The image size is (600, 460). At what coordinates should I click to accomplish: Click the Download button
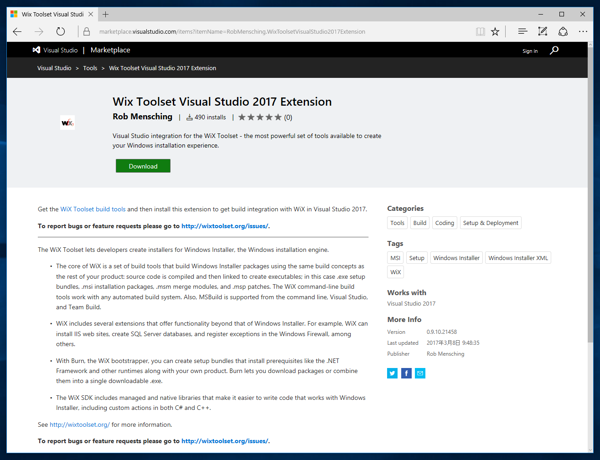143,166
